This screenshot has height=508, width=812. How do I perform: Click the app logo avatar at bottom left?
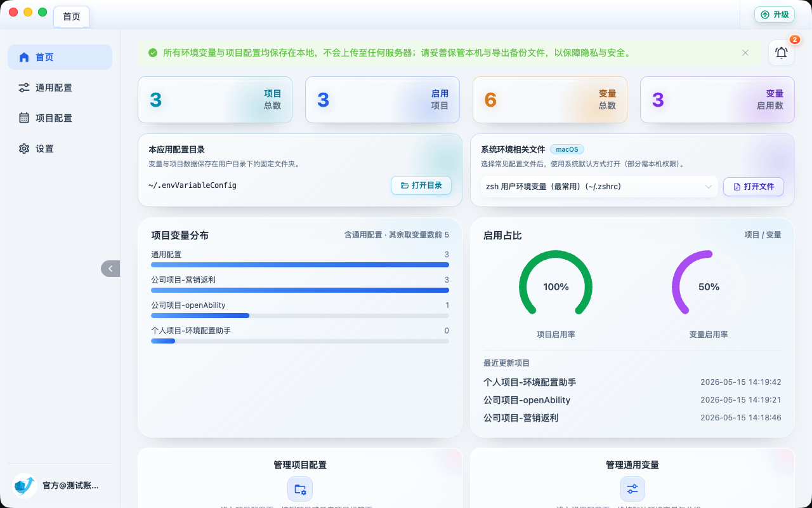pyautogui.click(x=24, y=485)
